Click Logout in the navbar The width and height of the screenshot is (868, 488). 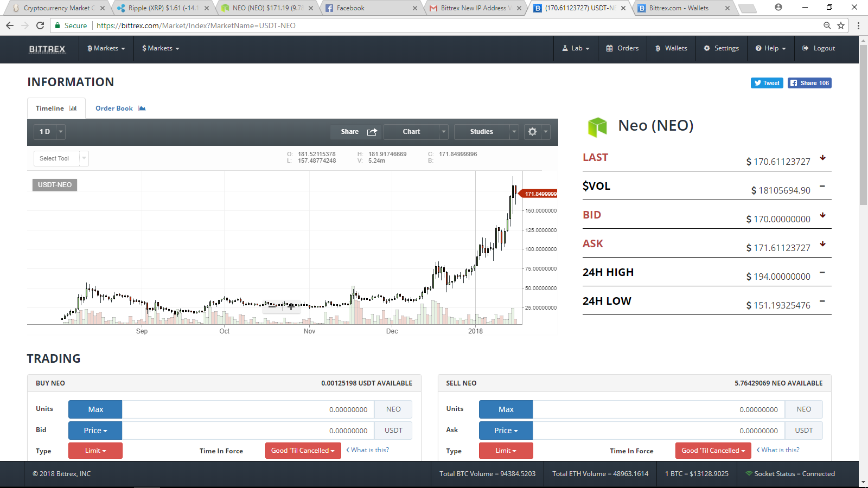click(x=819, y=48)
